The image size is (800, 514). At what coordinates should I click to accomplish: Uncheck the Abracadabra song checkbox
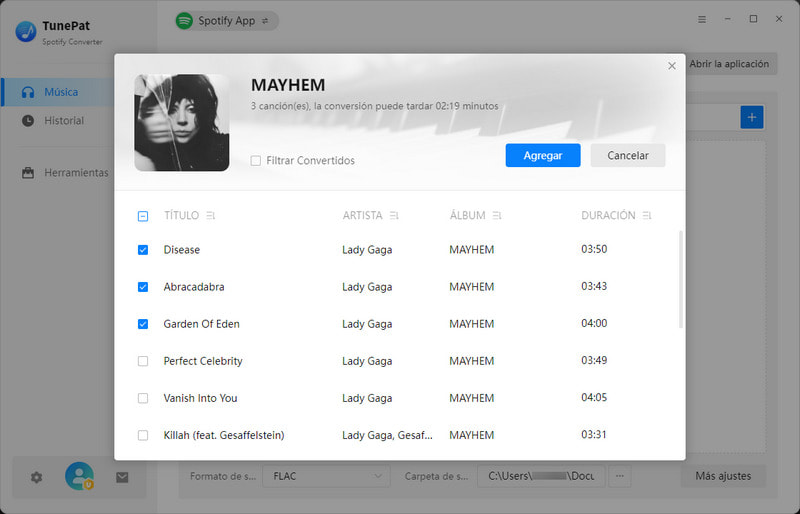pos(143,287)
